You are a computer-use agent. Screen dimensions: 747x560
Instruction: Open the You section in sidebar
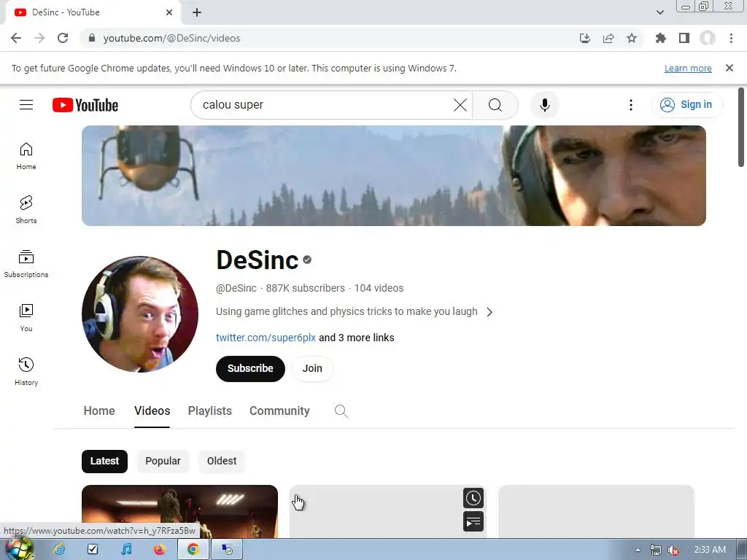(x=26, y=318)
